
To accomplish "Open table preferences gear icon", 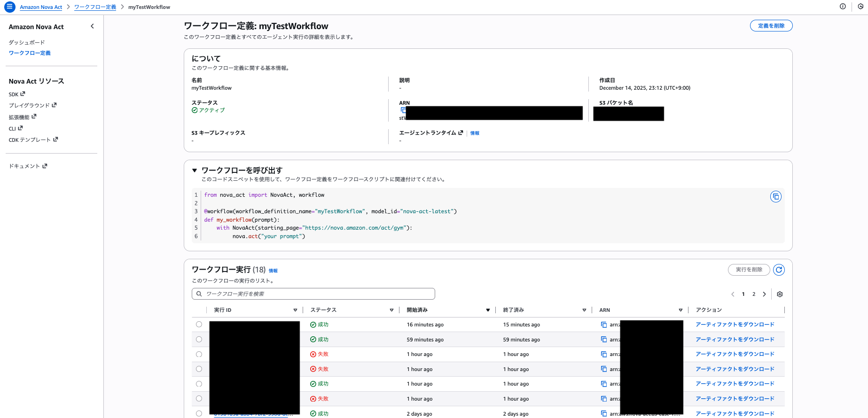I will pyautogui.click(x=780, y=294).
